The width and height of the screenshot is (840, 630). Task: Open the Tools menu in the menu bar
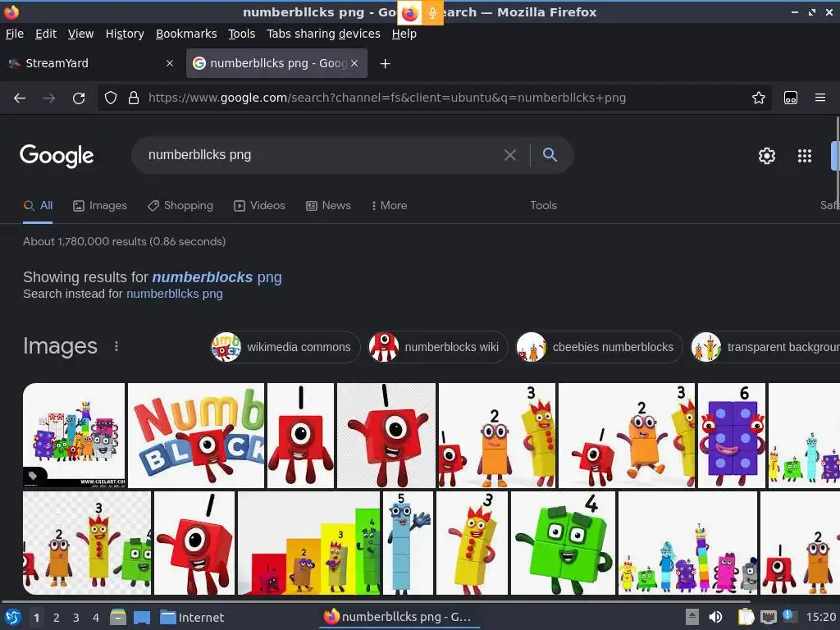(x=242, y=34)
